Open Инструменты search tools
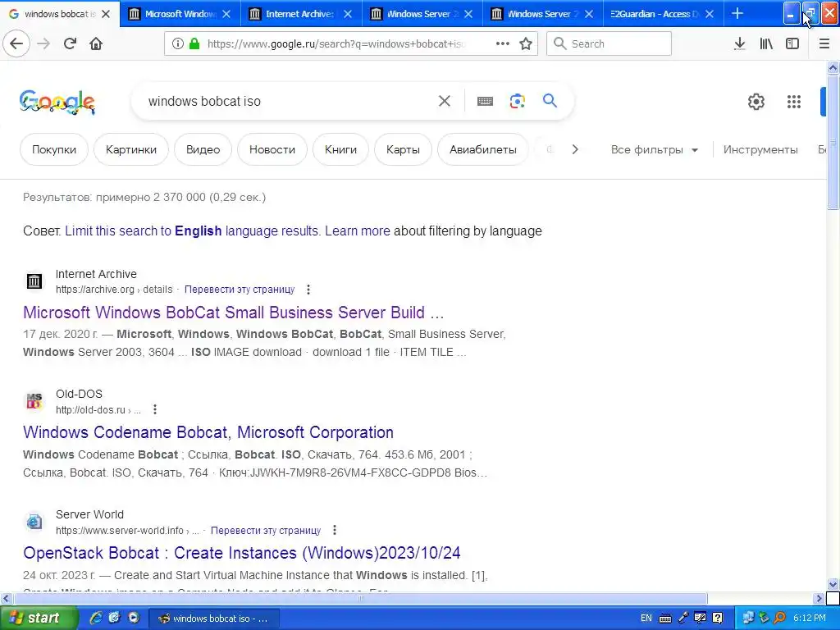Screen dimensions: 840x630 (760, 149)
